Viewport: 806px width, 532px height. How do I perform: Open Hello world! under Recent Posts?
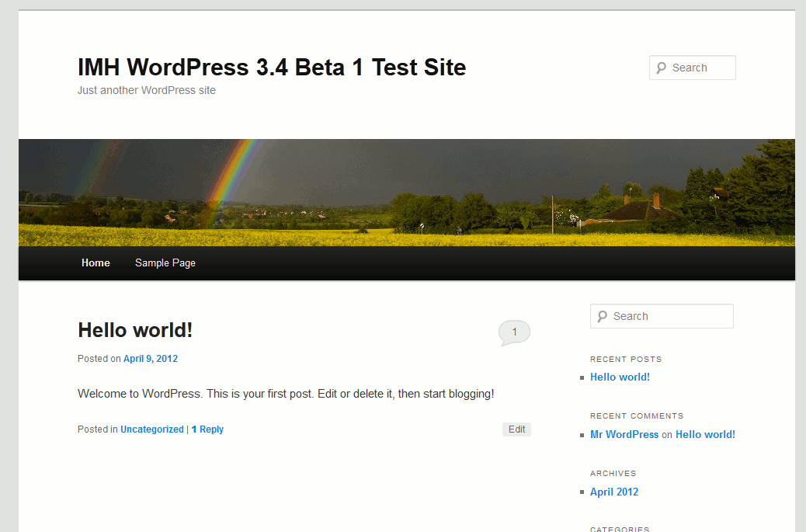(620, 377)
